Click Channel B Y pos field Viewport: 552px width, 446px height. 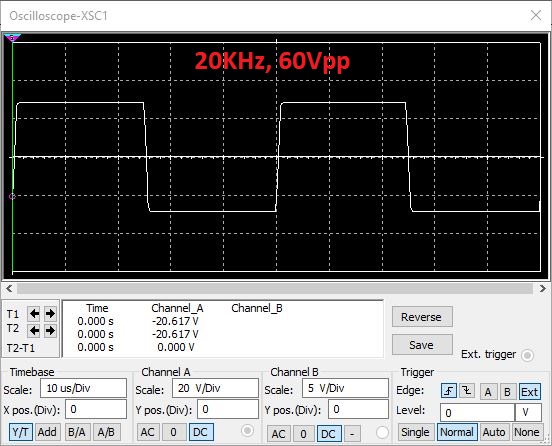pos(358,409)
